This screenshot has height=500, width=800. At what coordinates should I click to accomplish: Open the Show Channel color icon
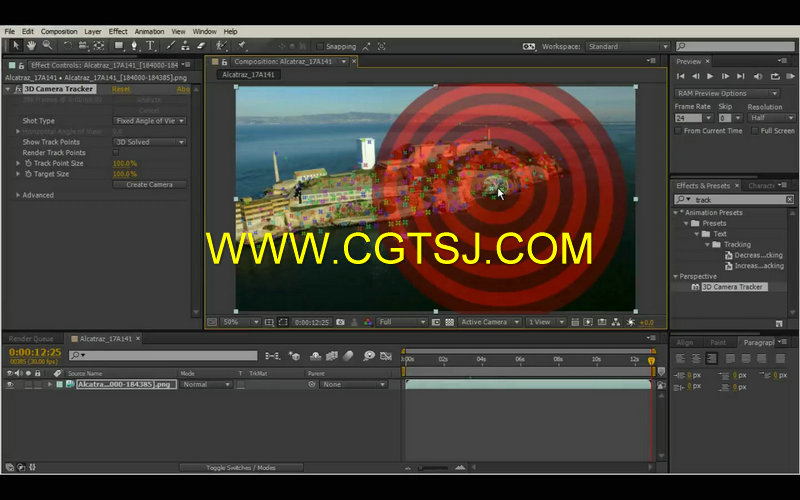click(367, 322)
